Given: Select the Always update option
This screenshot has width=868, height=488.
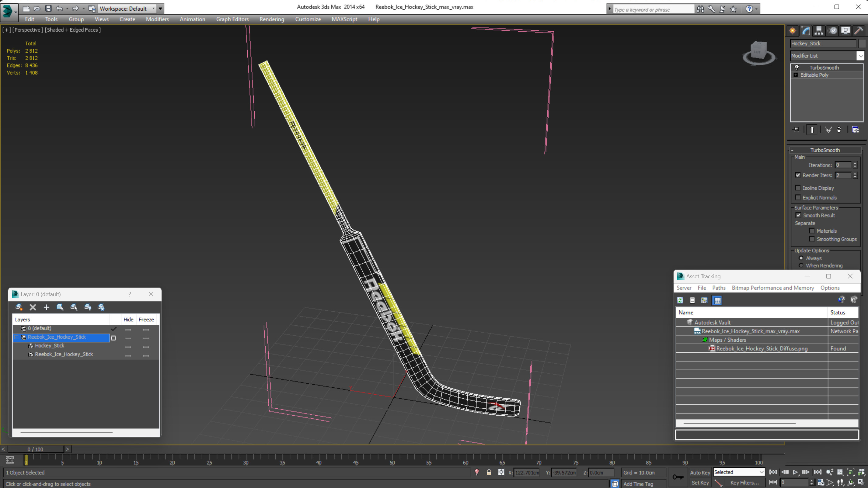Looking at the screenshot, I should (x=801, y=258).
